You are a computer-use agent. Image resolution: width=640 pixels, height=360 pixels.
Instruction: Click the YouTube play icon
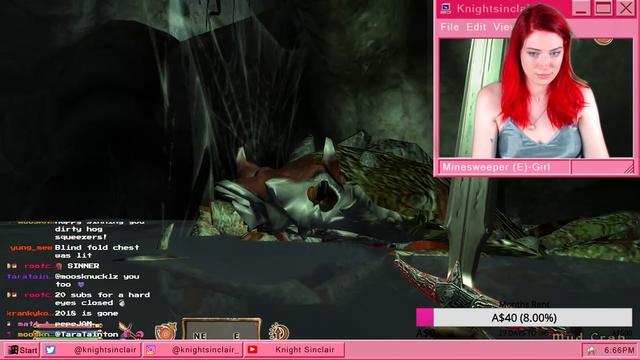click(252, 350)
